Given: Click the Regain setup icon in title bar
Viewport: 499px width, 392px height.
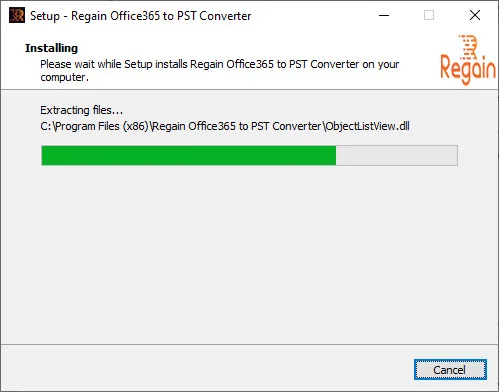Looking at the screenshot, I should point(17,15).
